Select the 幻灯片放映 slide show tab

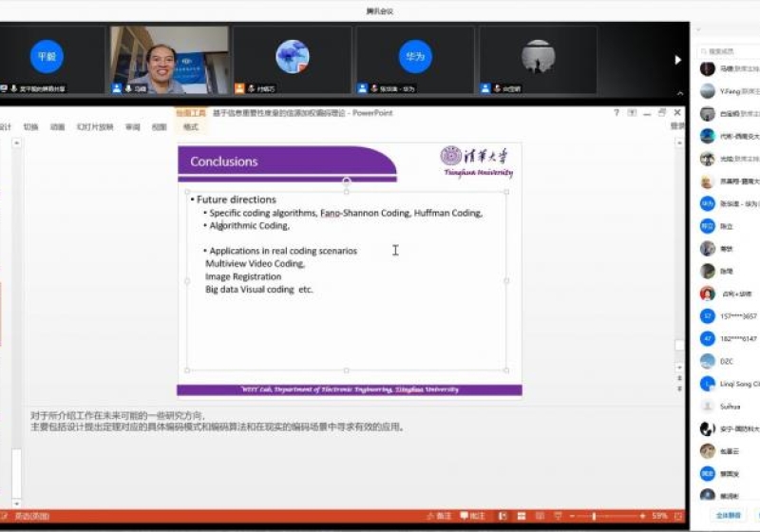(95, 126)
